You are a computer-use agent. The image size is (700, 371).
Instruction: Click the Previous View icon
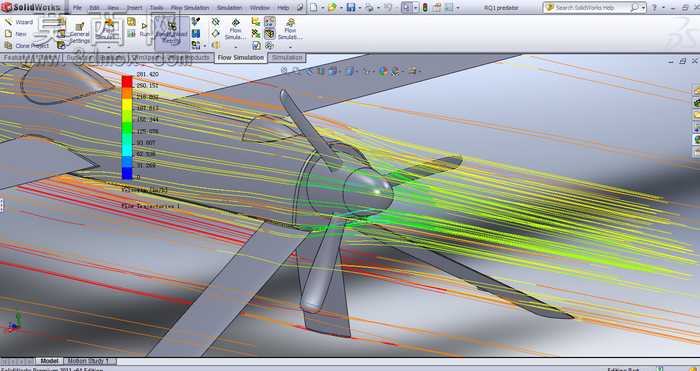(x=308, y=71)
